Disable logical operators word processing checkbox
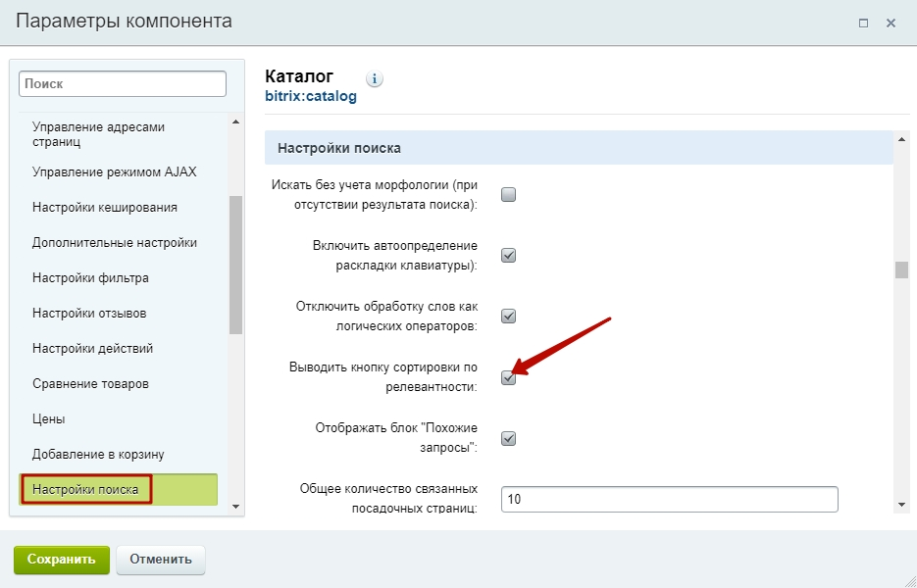The height and width of the screenshot is (588, 917). (508, 317)
